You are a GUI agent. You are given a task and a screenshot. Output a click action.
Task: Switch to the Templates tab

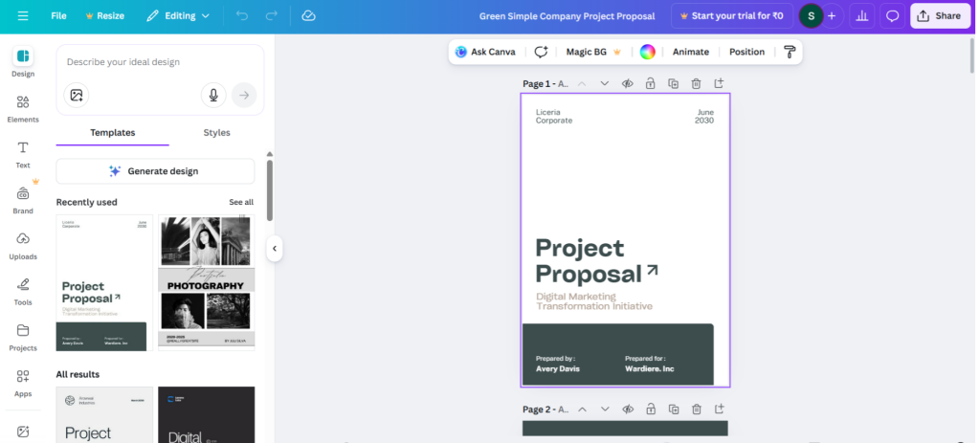pos(113,132)
